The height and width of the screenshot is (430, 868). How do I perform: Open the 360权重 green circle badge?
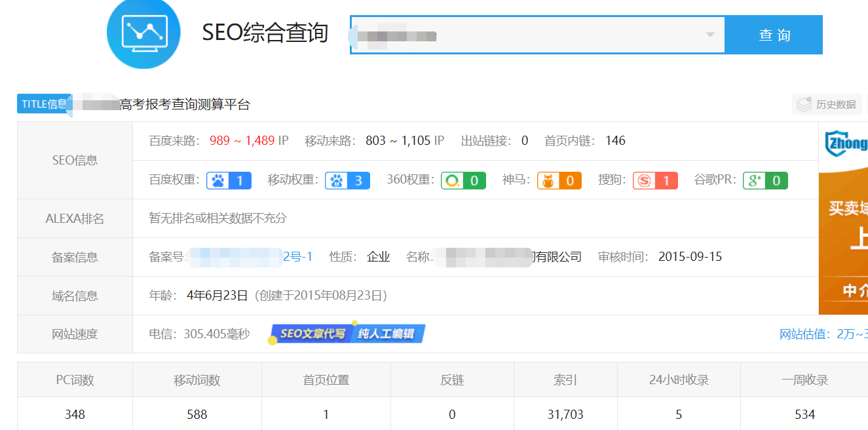(463, 180)
